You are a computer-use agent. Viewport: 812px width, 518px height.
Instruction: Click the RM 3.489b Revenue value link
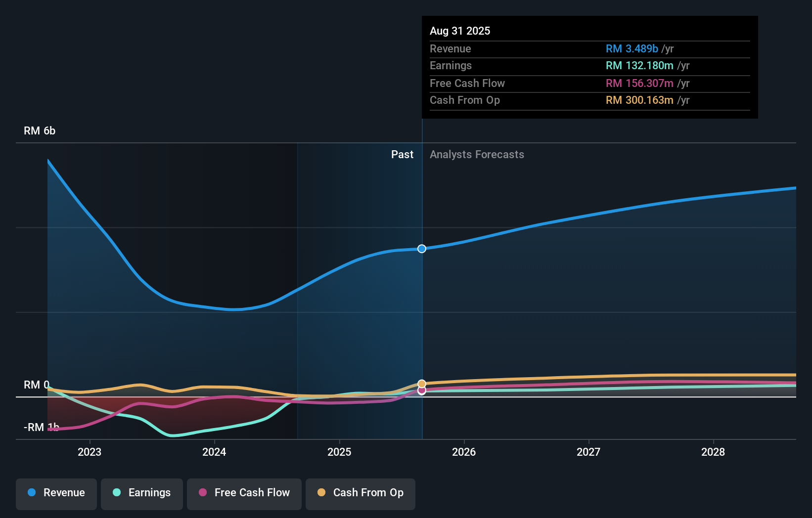pyautogui.click(x=632, y=48)
